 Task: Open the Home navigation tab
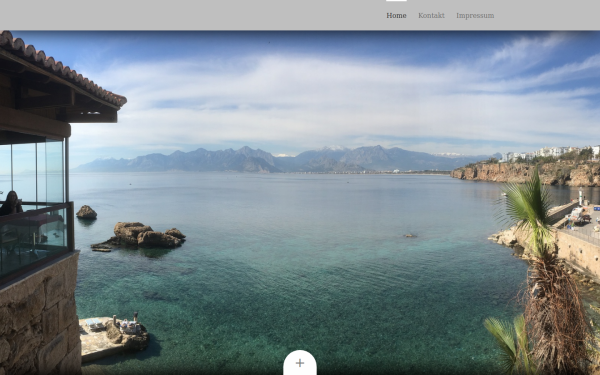coord(396,16)
